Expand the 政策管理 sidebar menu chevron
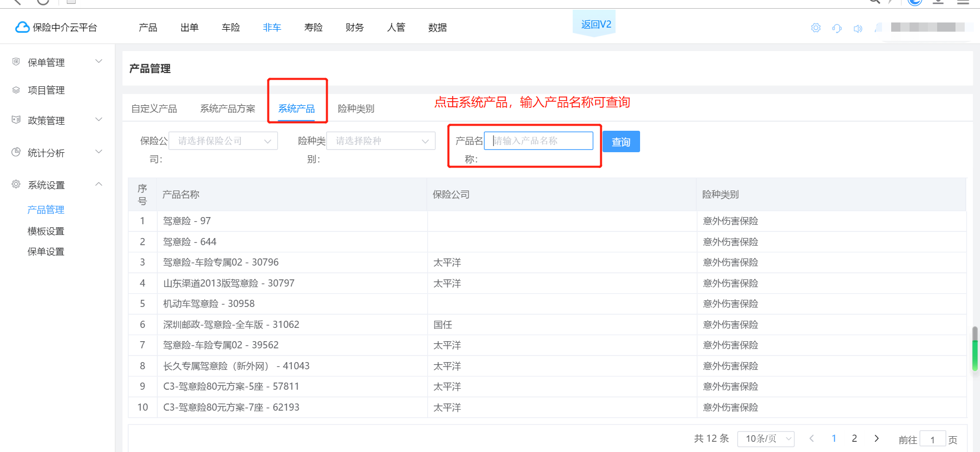The height and width of the screenshot is (452, 980). [x=99, y=120]
